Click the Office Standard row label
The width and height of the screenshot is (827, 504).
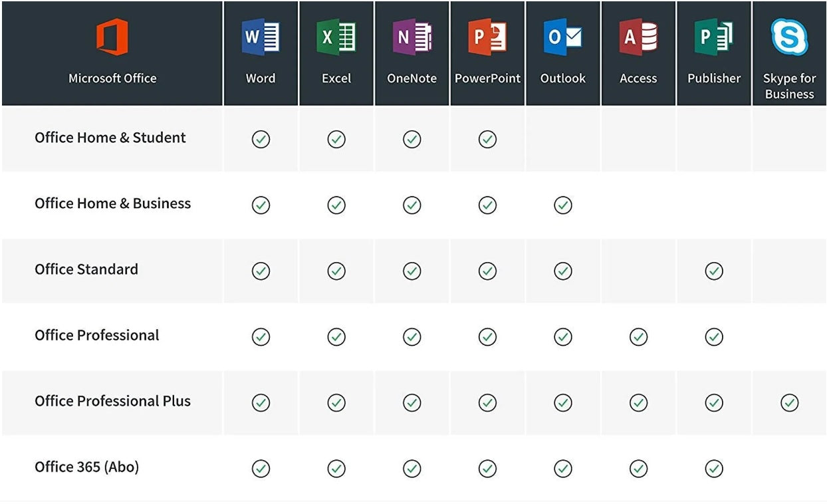[86, 269]
